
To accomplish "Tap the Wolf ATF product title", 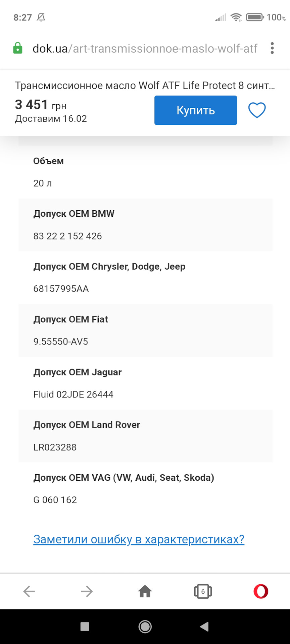I will click(145, 86).
